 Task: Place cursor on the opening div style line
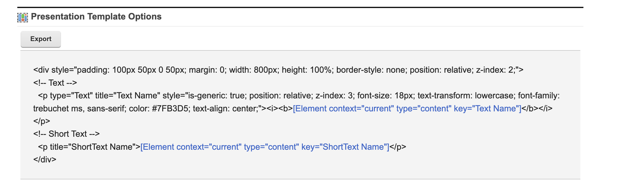point(278,70)
